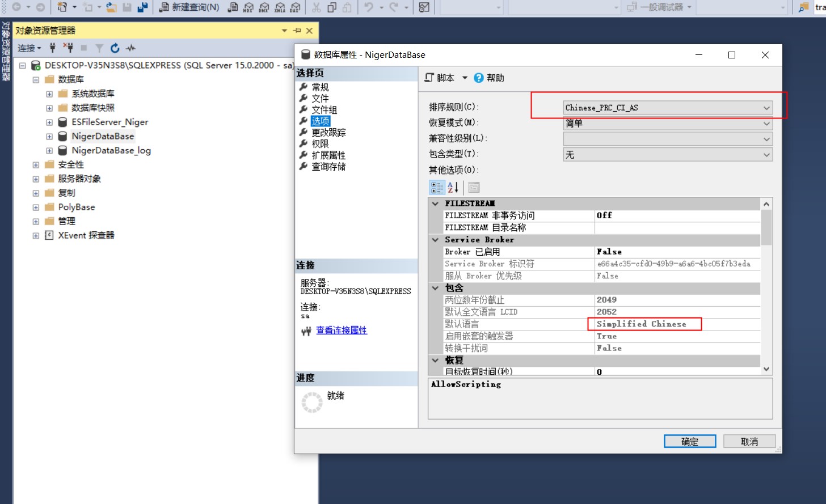Click the activity monitor icon in main toolbar
Image resolution: width=826 pixels, height=504 pixels.
(424, 7)
